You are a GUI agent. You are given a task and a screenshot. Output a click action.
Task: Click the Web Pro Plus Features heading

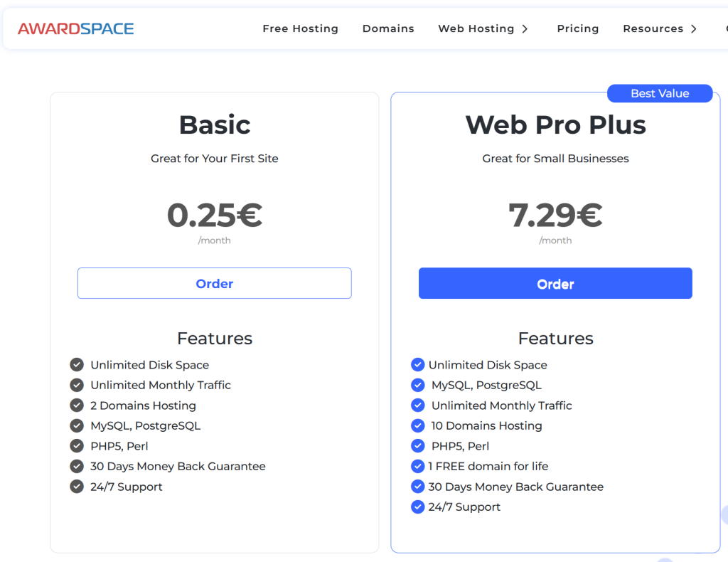(x=555, y=339)
